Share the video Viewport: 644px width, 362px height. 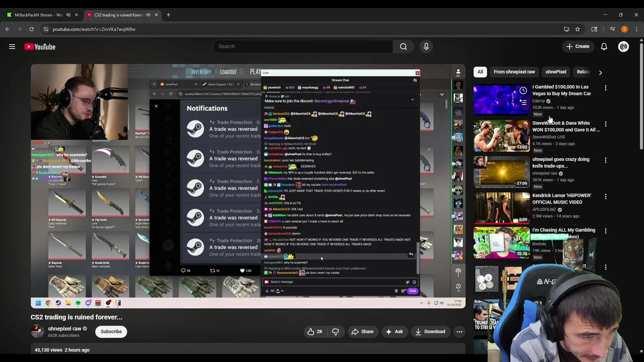click(x=362, y=332)
